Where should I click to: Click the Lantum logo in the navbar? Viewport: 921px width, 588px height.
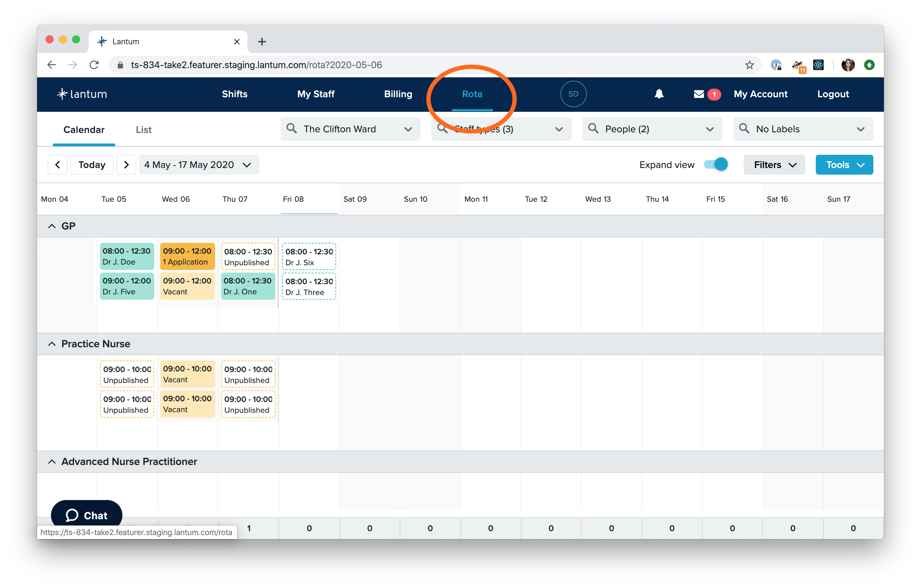pos(82,94)
